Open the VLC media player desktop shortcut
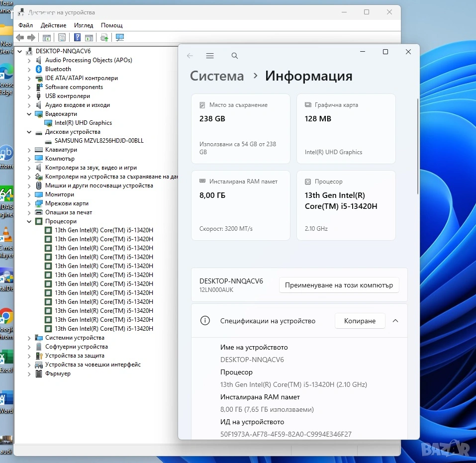This screenshot has width=476, height=463. (6, 235)
